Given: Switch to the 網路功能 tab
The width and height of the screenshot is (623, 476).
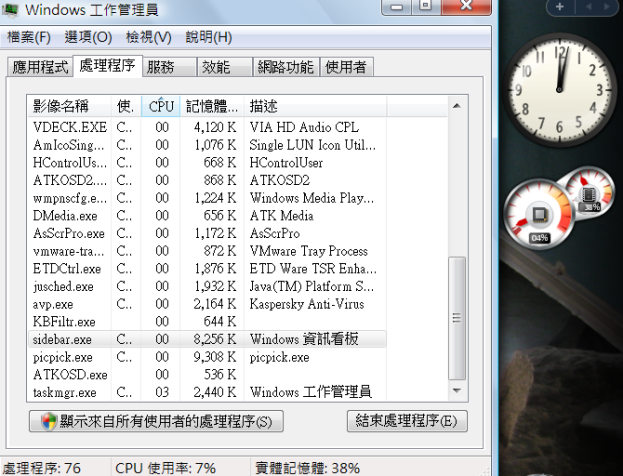Looking at the screenshot, I should [x=286, y=67].
